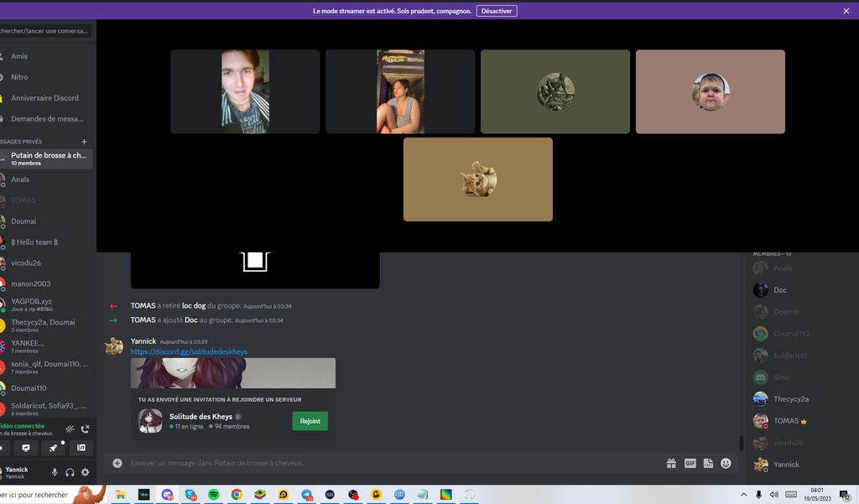The height and width of the screenshot is (504, 859).
Task: Open the GIF picker
Action: pos(690,463)
